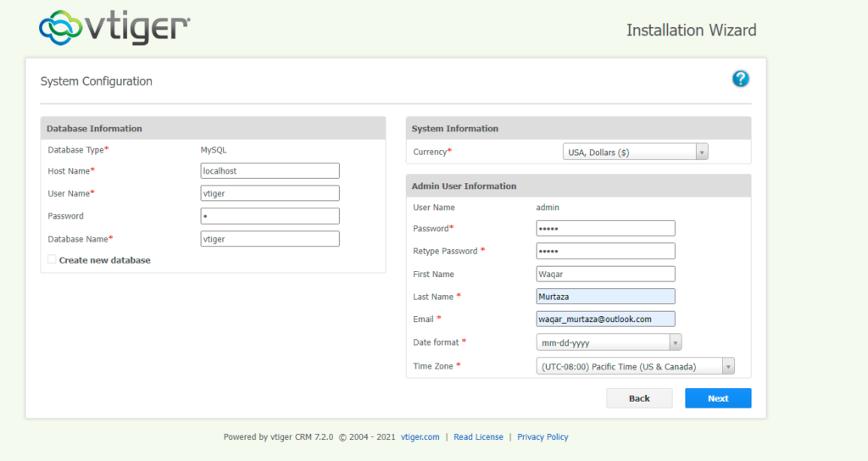
Task: Click the Database Information section header
Action: [x=213, y=129]
